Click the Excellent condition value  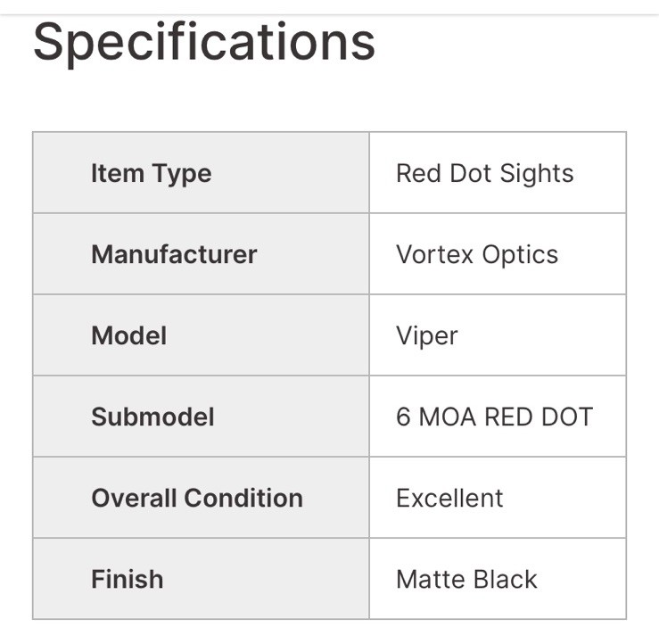(449, 498)
